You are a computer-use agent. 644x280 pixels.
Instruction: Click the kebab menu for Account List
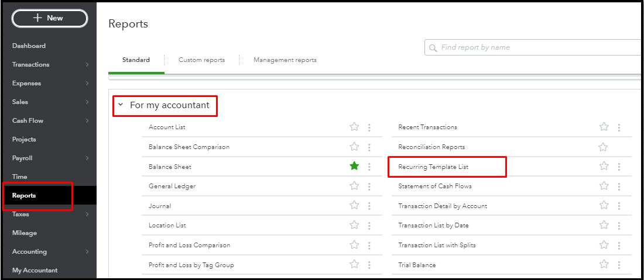click(x=369, y=127)
